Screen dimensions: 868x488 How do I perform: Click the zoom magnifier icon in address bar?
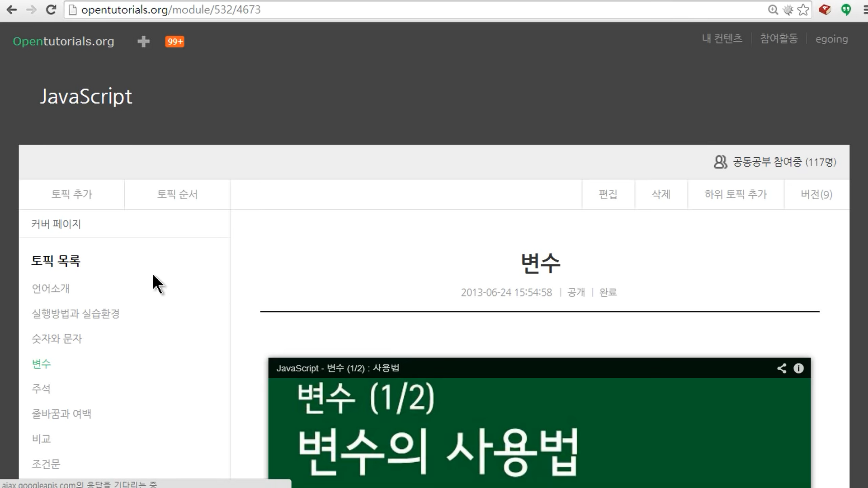773,10
